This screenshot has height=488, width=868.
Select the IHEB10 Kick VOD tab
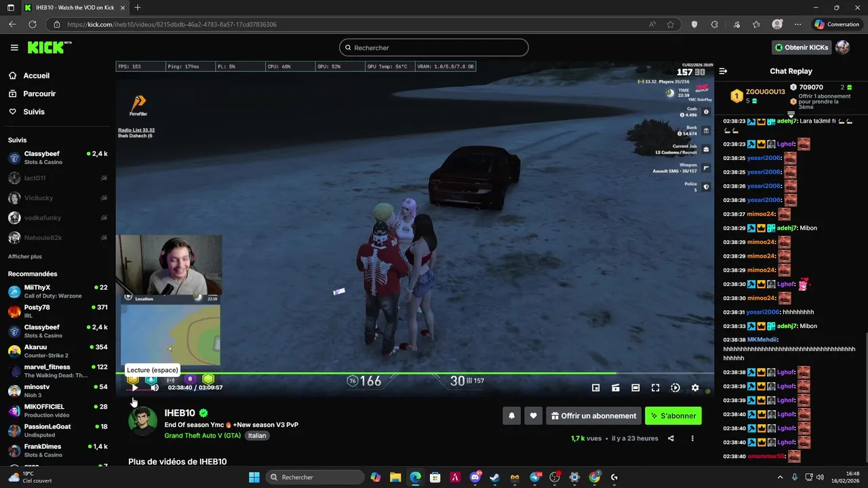[74, 7]
